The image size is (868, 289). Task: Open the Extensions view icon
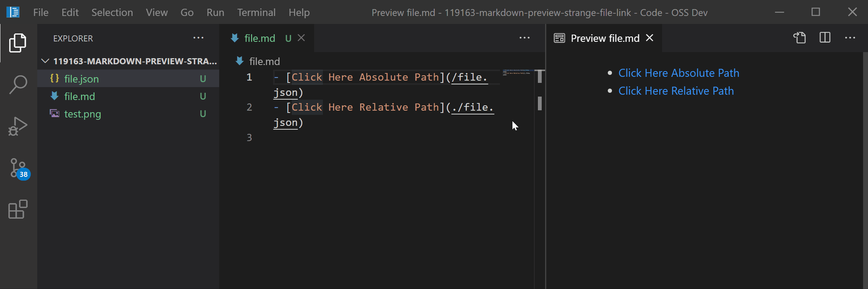point(18,209)
